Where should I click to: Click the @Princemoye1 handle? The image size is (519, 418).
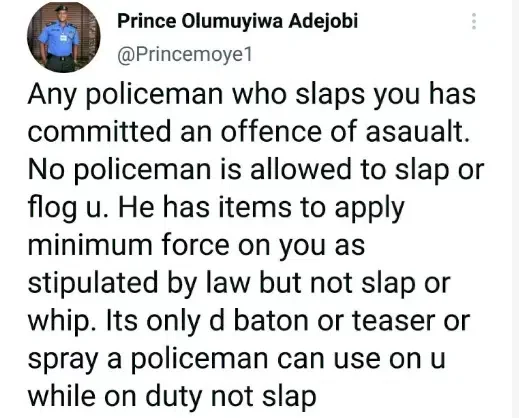click(185, 55)
